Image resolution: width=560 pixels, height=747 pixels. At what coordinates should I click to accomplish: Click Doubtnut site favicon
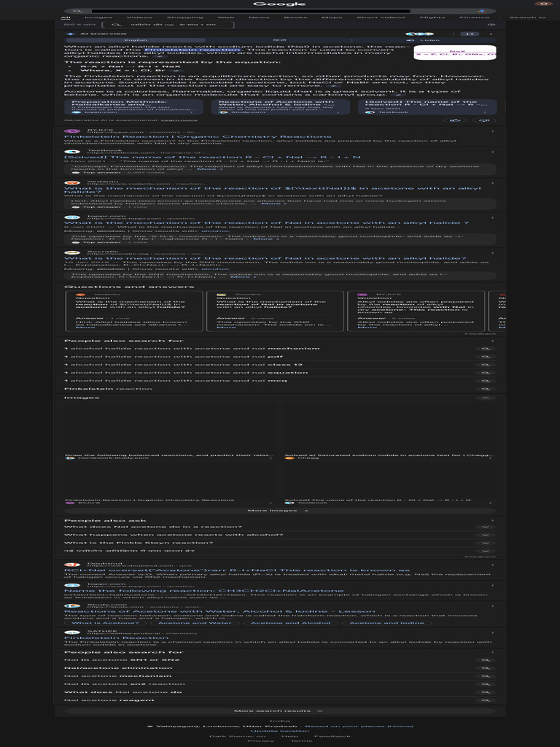pyautogui.click(x=72, y=565)
